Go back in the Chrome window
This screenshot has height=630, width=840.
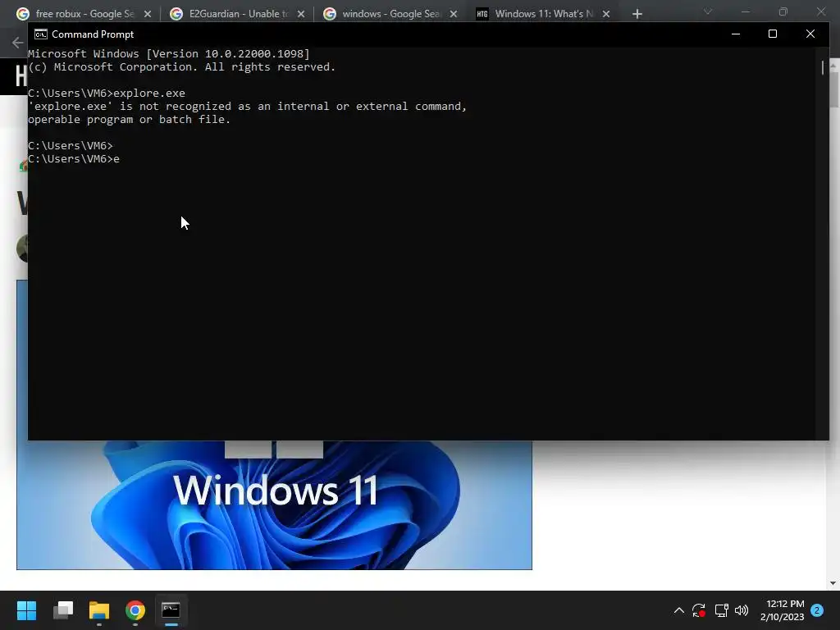pos(18,43)
